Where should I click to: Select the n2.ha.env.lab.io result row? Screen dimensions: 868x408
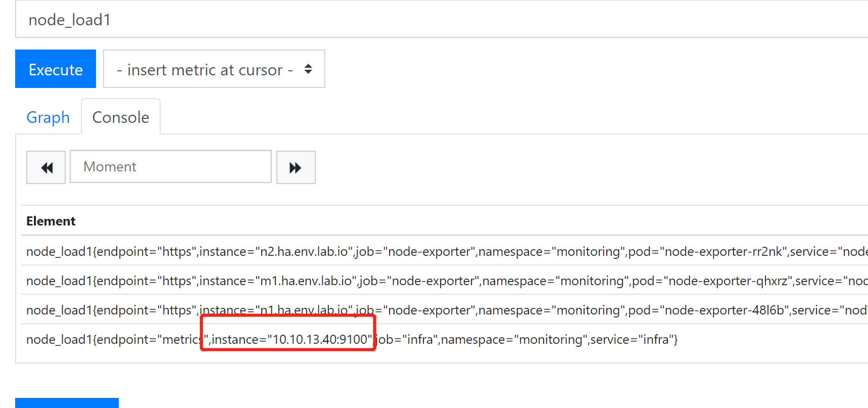(x=445, y=251)
